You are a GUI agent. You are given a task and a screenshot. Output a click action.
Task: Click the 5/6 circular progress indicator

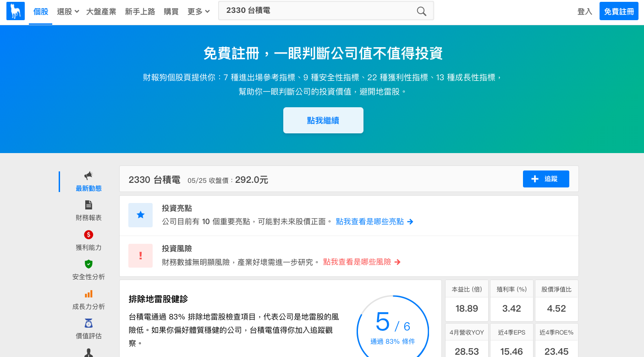[393, 327]
